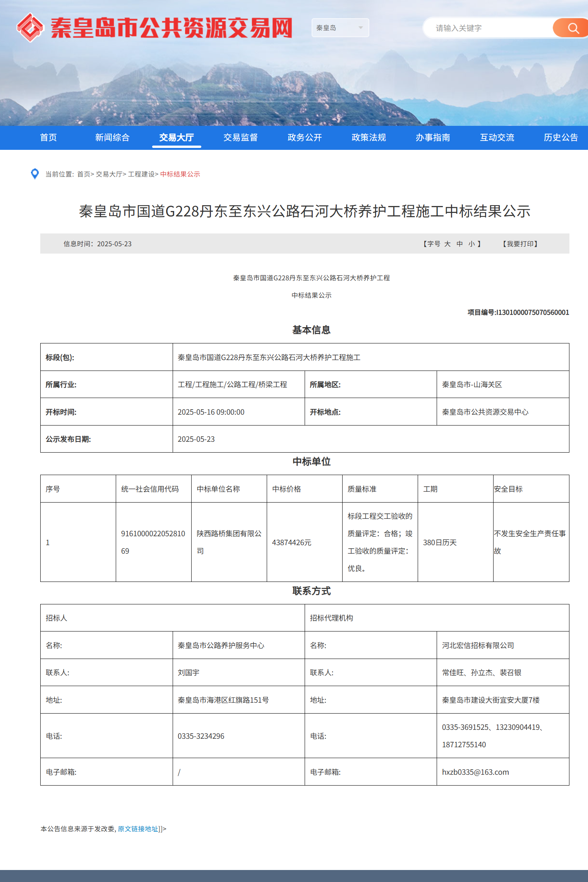Visit the 互动交流 section
This screenshot has width=588, height=882.
point(497,137)
